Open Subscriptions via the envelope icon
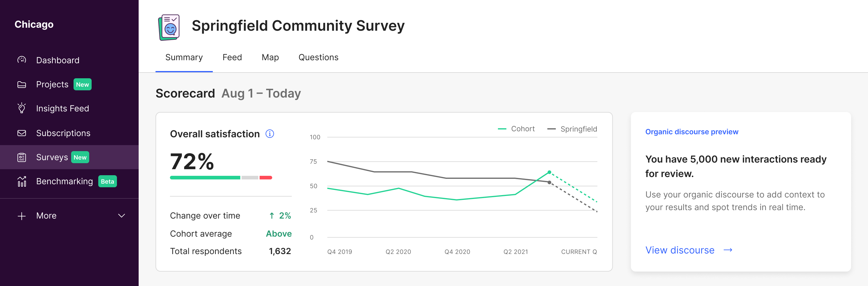 [x=22, y=133]
